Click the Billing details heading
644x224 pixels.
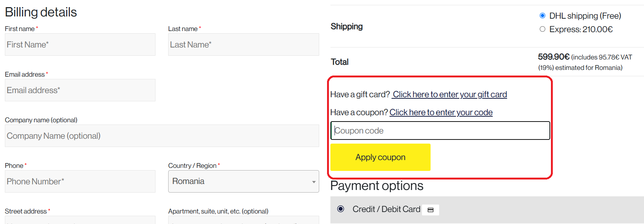tap(41, 12)
